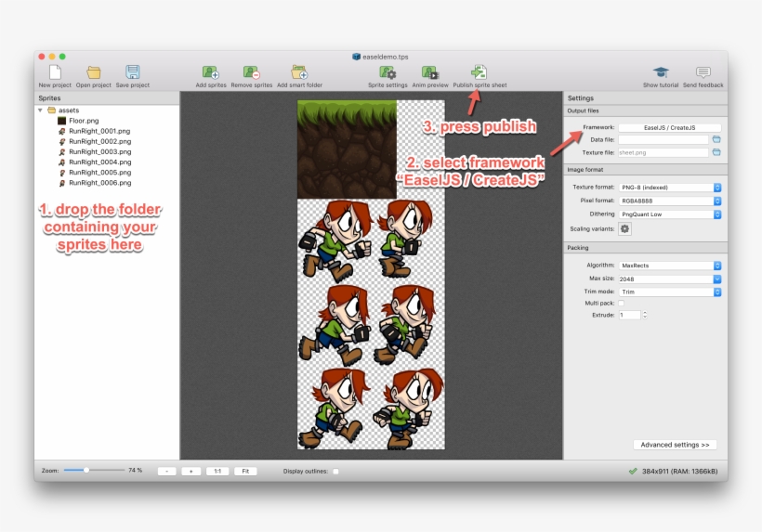762x532 pixels.
Task: Click the 384x911 sheet size status text
Action: tap(679, 472)
